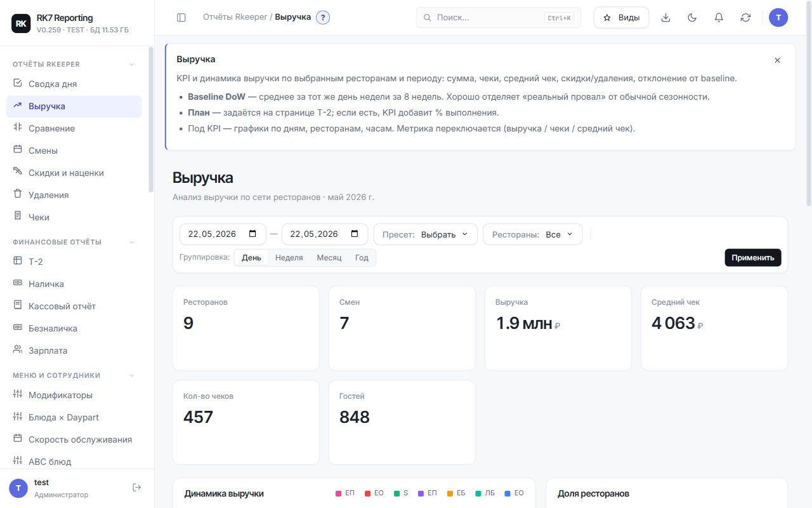Open Скорость обслуживания page
The width and height of the screenshot is (812, 508).
click(x=74, y=439)
